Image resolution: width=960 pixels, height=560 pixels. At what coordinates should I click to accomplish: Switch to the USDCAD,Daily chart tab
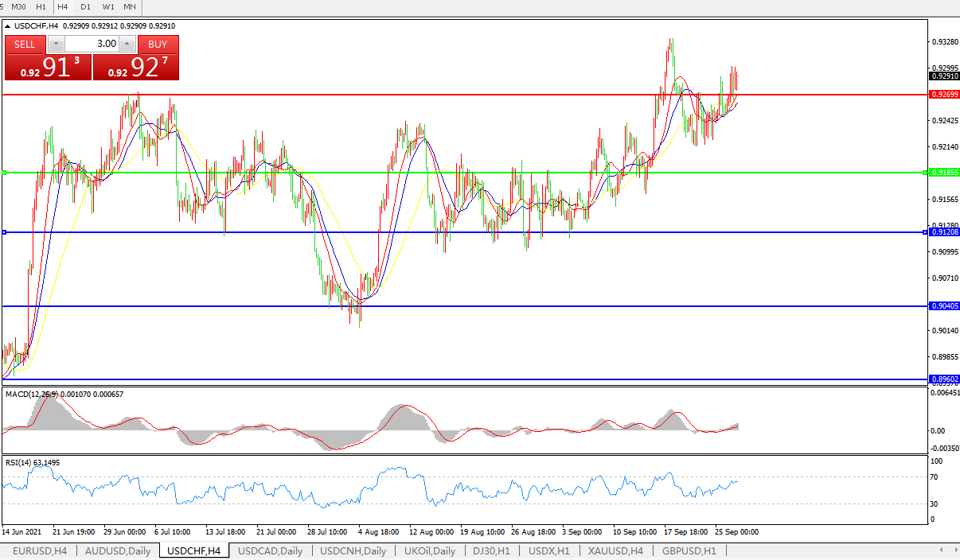click(x=270, y=550)
